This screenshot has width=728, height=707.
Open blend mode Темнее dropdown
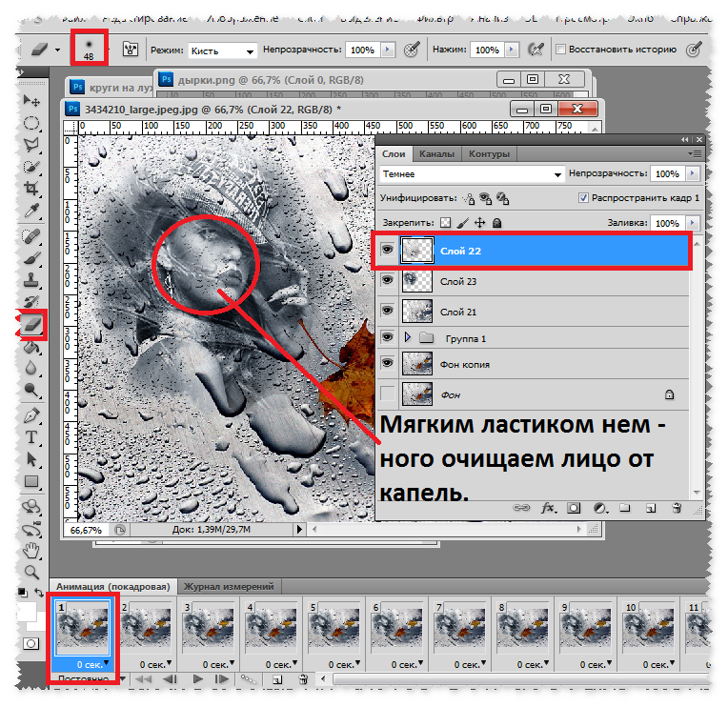tap(472, 174)
